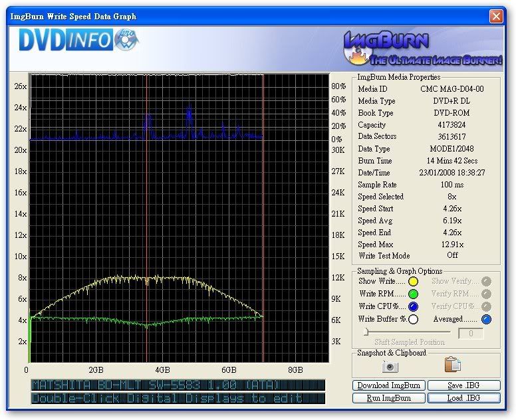The height and width of the screenshot is (420, 516).
Task: Toggle the blue Averaged indicator
Action: click(x=486, y=320)
